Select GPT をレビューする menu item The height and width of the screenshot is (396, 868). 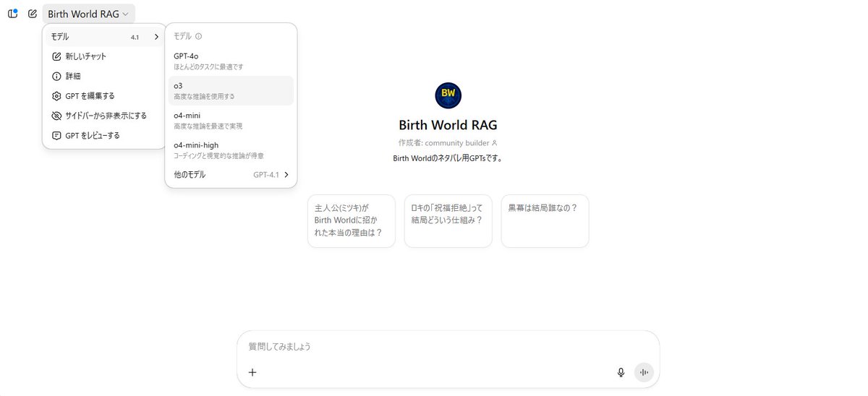tap(104, 135)
